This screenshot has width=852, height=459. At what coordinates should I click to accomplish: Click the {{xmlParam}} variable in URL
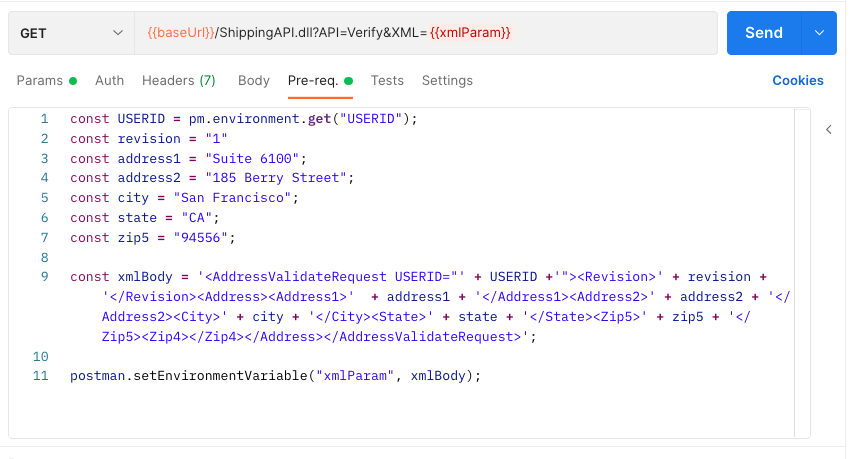[x=470, y=33]
